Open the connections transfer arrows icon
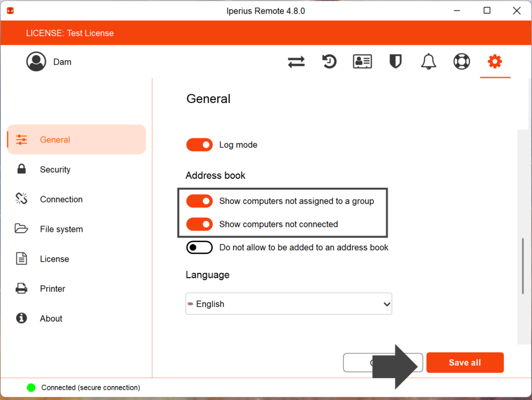532x400 pixels. pos(296,62)
